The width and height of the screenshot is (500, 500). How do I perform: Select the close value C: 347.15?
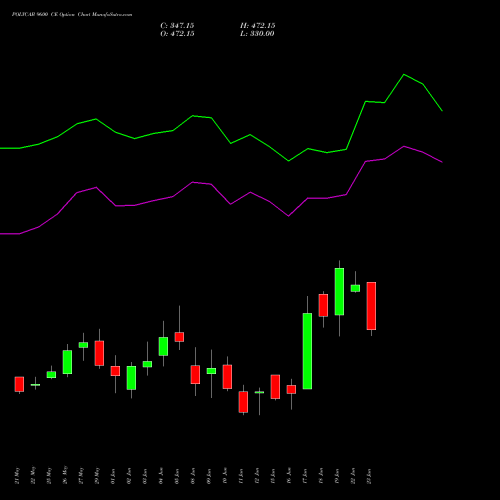tap(177, 26)
